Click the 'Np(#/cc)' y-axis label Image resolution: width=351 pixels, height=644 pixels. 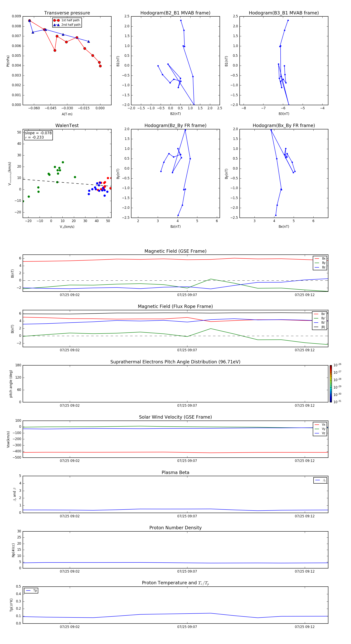[13, 550]
